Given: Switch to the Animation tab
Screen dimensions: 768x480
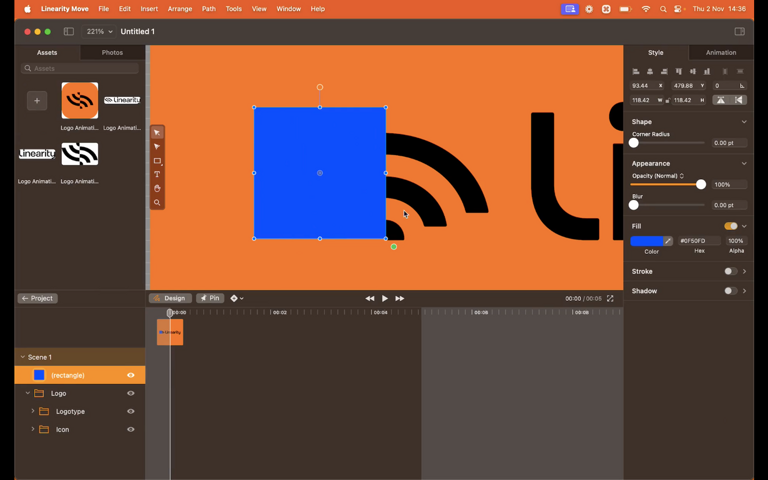Looking at the screenshot, I should [x=720, y=52].
